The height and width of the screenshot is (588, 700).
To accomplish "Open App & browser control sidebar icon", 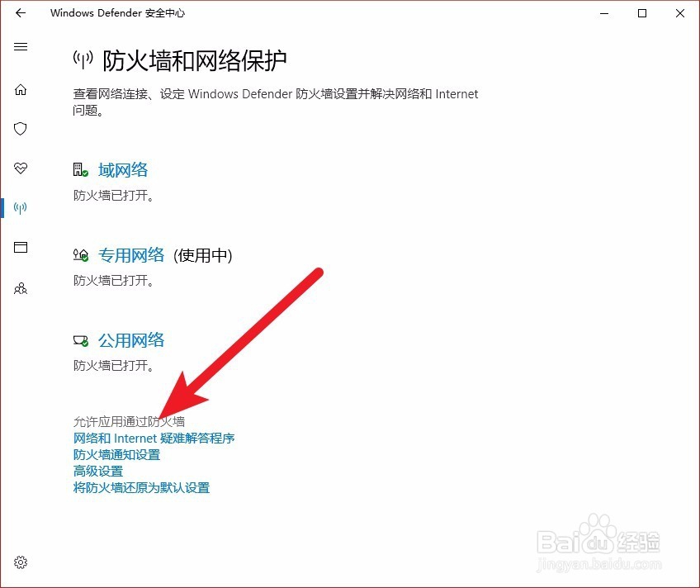I will 21,247.
